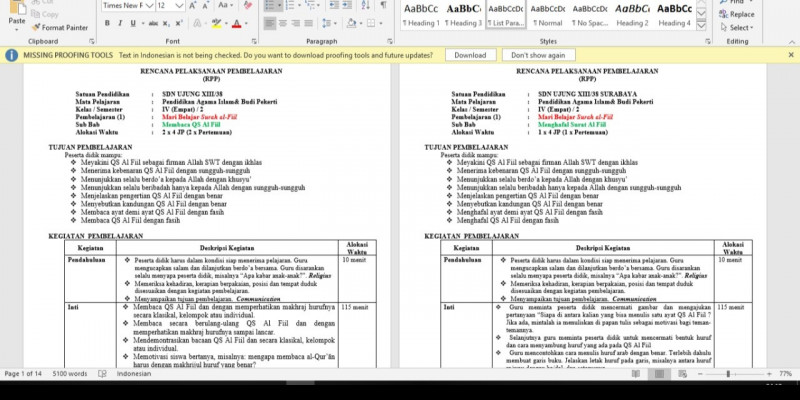Apply the Heading 2 style
The width and height of the screenshot is (800, 400).
[x=632, y=14]
